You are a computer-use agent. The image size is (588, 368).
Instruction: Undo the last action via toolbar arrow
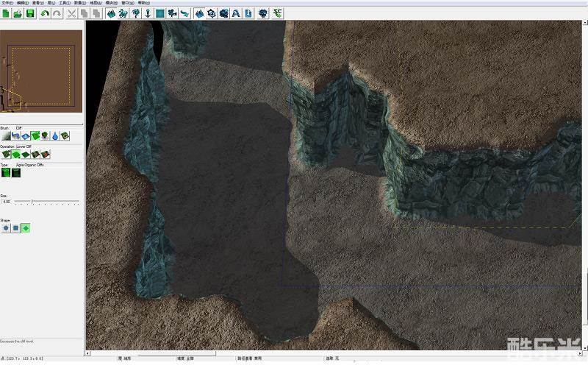45,13
